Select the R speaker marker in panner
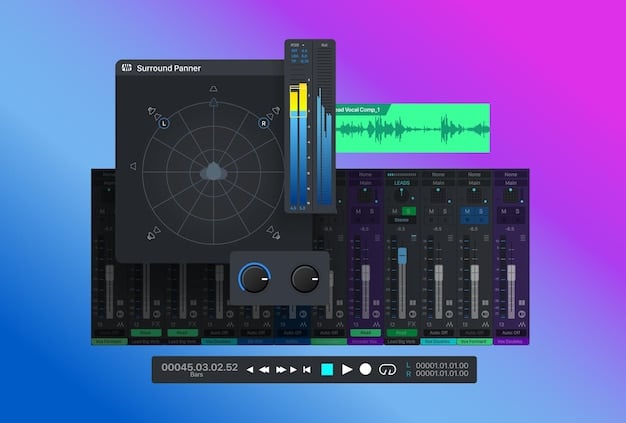The width and height of the screenshot is (626, 423). [264, 124]
